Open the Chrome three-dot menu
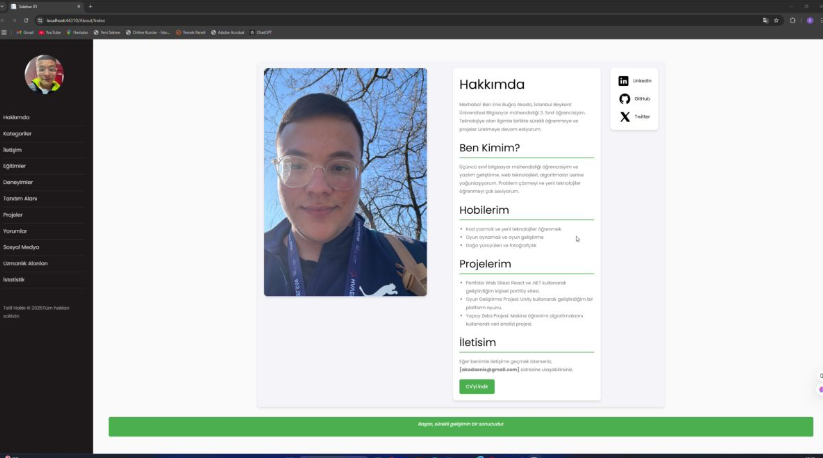 click(x=821, y=20)
